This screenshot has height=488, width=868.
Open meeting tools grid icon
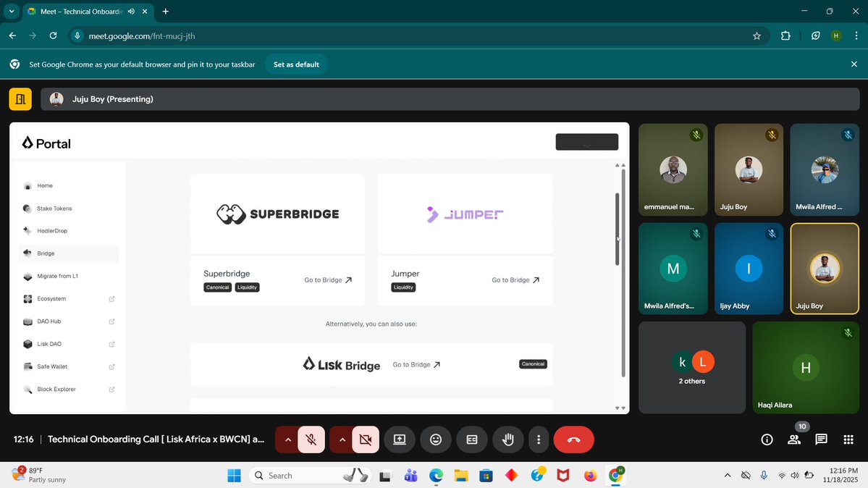[848, 439]
